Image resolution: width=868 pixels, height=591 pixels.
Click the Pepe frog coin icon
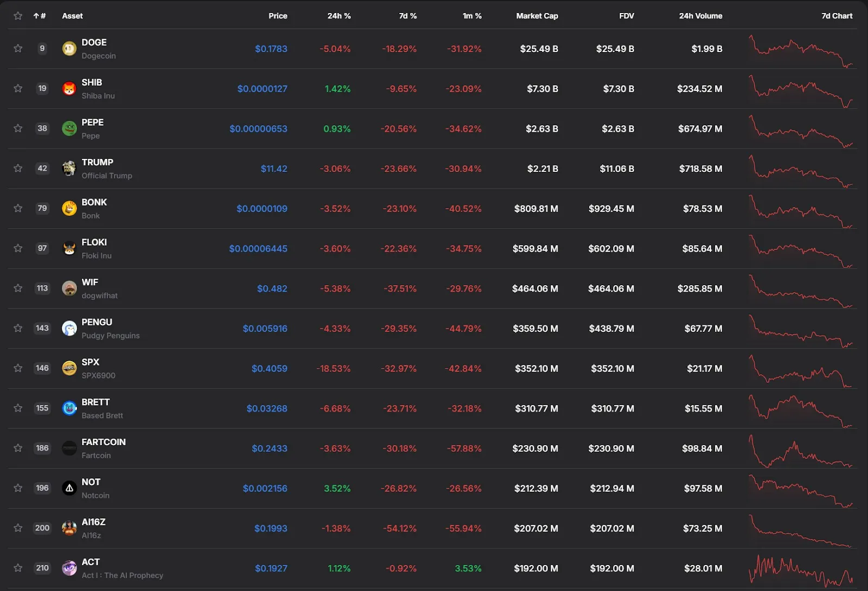click(x=69, y=129)
